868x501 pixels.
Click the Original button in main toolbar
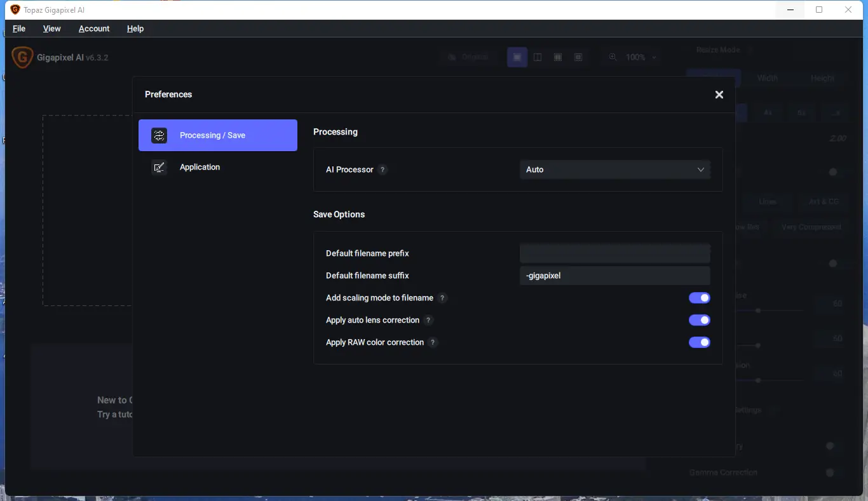coord(469,57)
